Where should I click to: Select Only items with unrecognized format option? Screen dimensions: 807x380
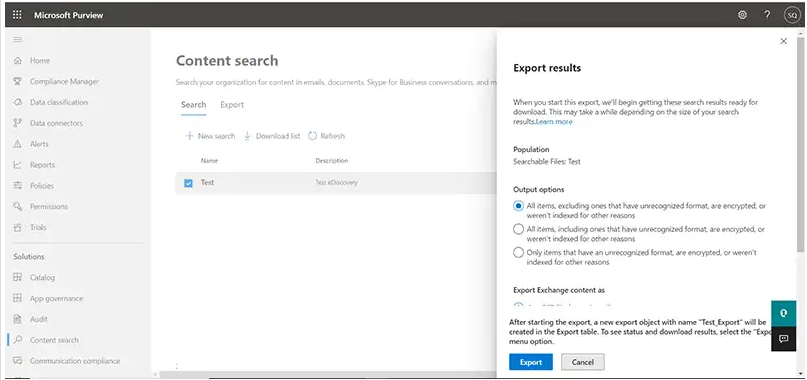pyautogui.click(x=518, y=252)
